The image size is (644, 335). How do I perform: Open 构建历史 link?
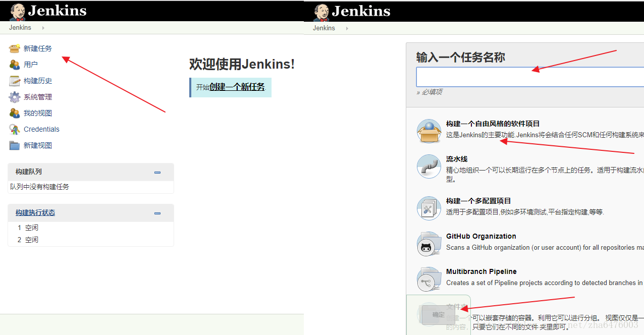click(38, 81)
